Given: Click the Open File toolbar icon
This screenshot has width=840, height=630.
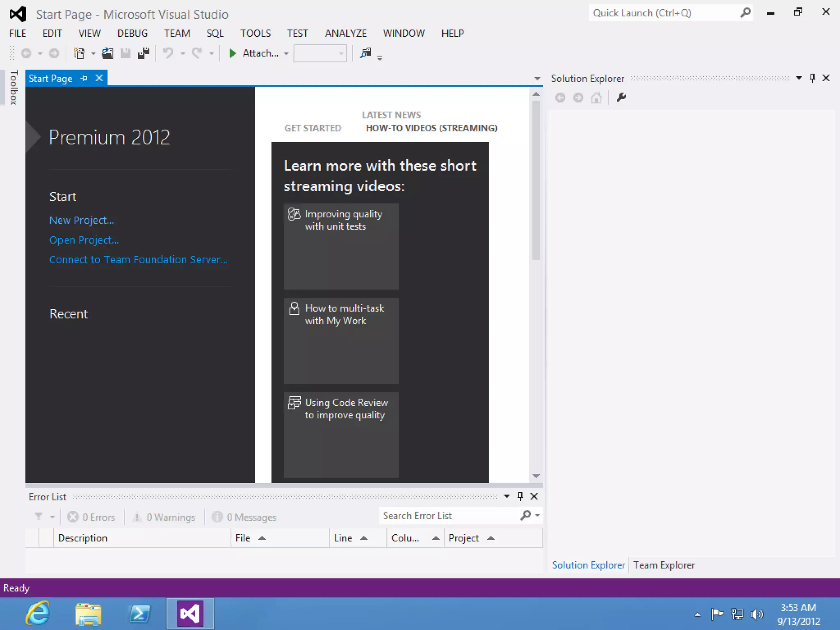Looking at the screenshot, I should 107,53.
